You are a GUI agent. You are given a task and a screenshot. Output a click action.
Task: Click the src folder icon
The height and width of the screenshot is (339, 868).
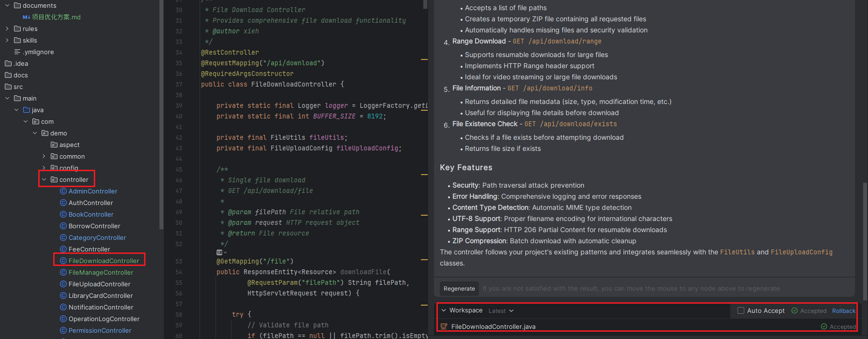click(x=8, y=87)
